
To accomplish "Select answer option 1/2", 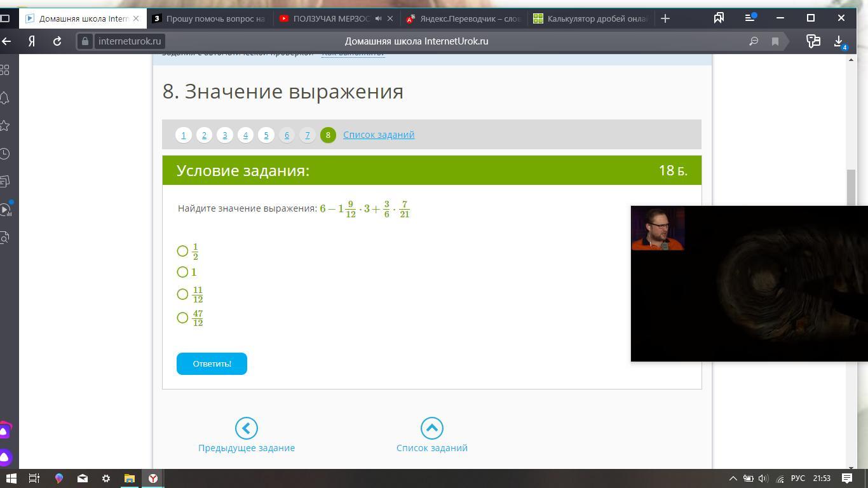I will pos(182,251).
